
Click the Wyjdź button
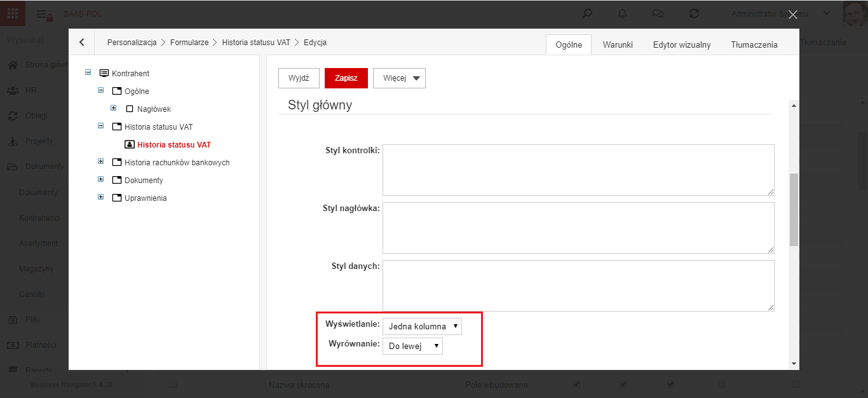click(x=299, y=78)
